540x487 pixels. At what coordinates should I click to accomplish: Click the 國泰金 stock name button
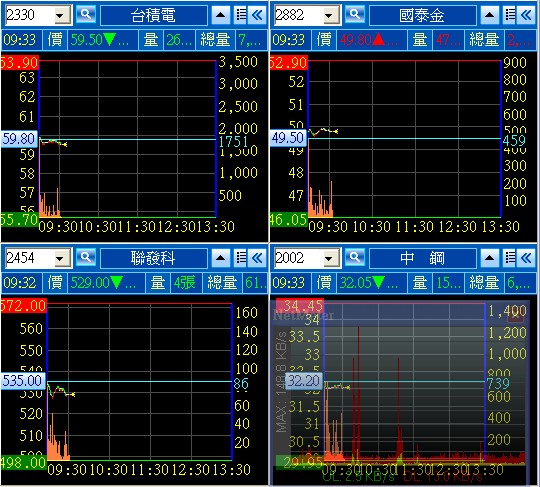(422, 15)
